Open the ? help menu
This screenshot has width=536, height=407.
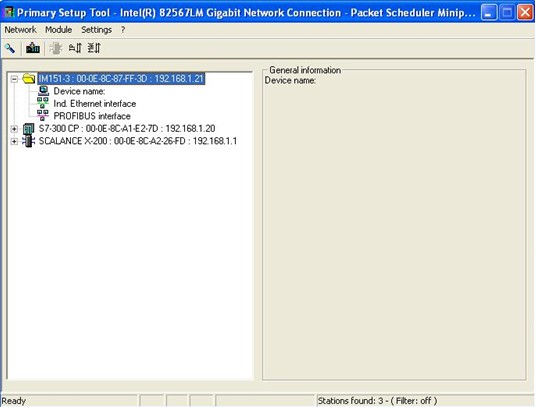pyautogui.click(x=123, y=30)
